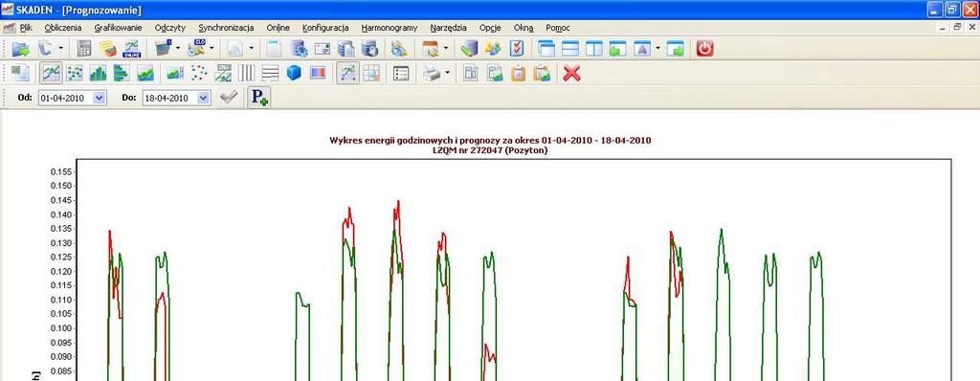980x381 pixels.
Task: Click the red power button icon
Action: click(x=705, y=49)
